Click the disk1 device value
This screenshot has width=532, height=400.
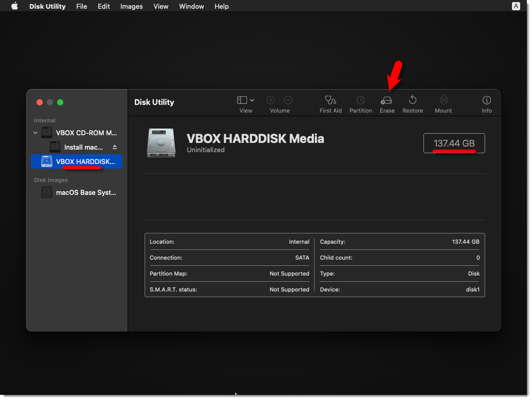point(473,289)
